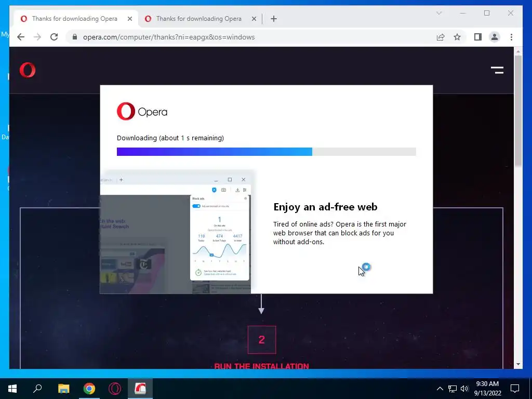Click the page scrollbar thumb
Screen dimensions: 532x399
point(518,111)
